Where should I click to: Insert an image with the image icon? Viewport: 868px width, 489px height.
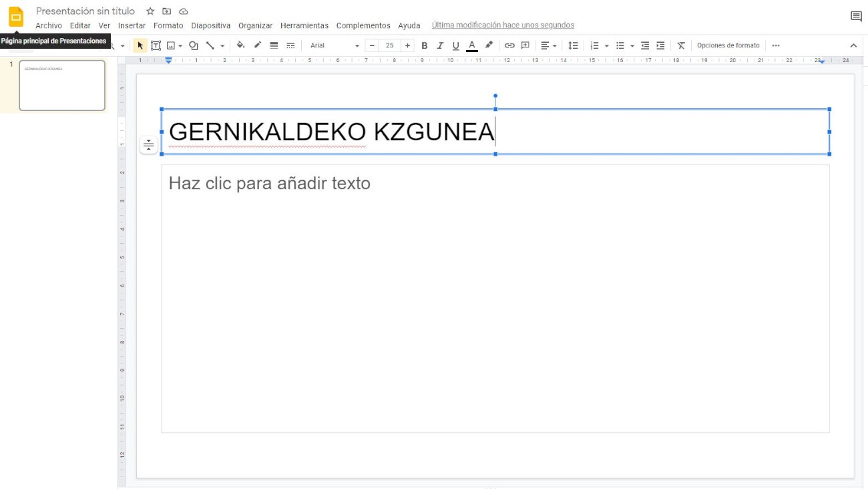171,45
